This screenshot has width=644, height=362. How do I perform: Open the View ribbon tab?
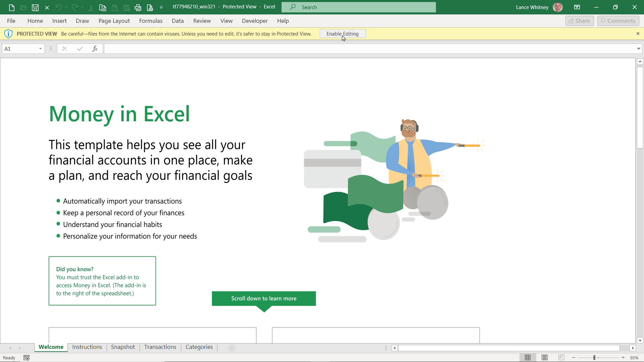click(227, 21)
